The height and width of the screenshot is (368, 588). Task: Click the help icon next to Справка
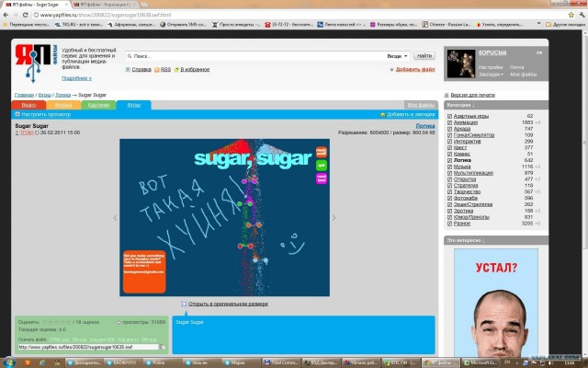tap(128, 70)
